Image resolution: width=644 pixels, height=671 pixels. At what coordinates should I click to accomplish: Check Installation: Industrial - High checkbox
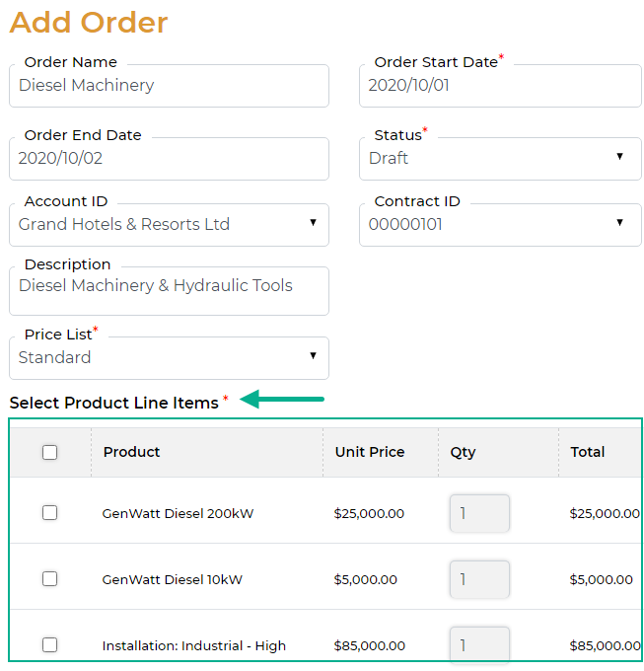pyautogui.click(x=50, y=645)
